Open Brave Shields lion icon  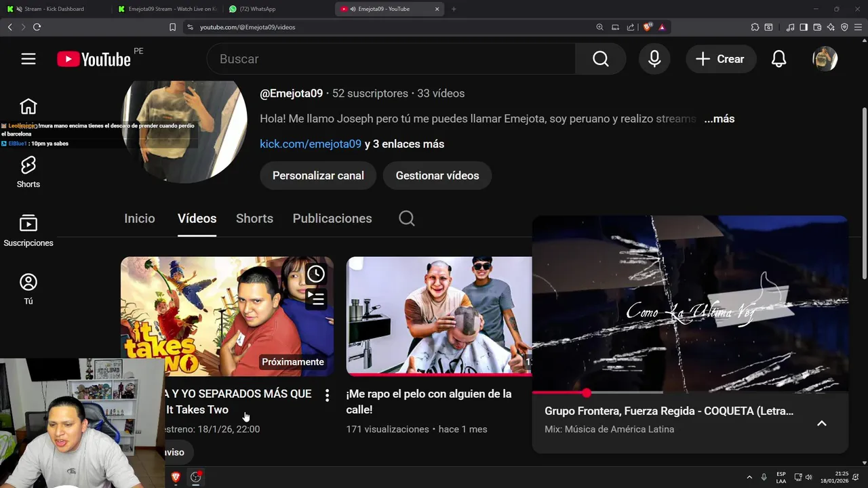point(648,27)
